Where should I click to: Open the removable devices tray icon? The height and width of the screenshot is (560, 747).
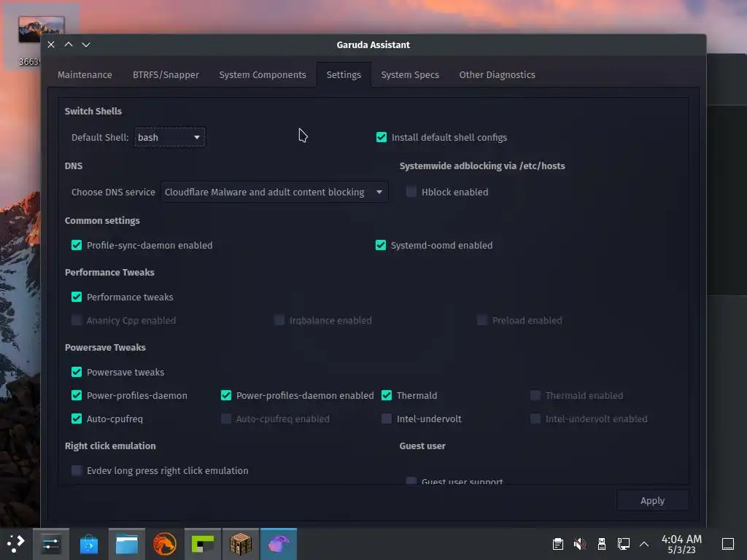(x=602, y=544)
